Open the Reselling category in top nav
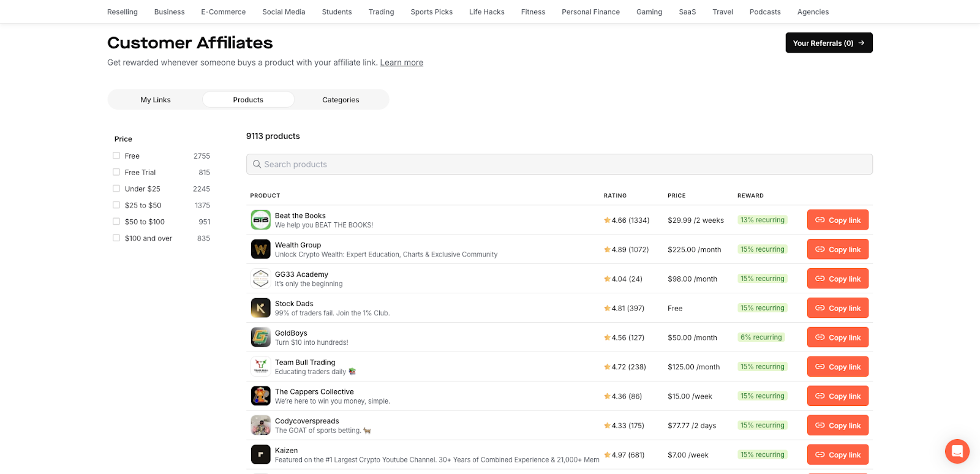Screen dimensions: 980x474 (123, 12)
